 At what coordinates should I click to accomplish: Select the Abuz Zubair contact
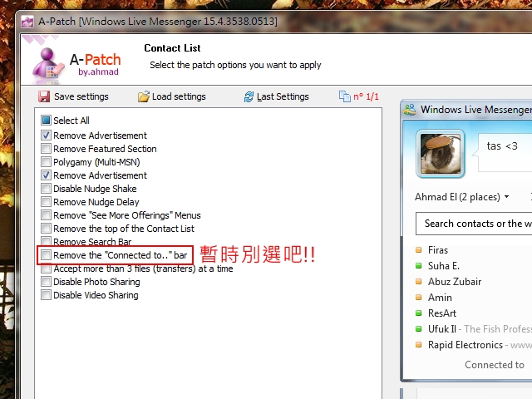click(455, 282)
